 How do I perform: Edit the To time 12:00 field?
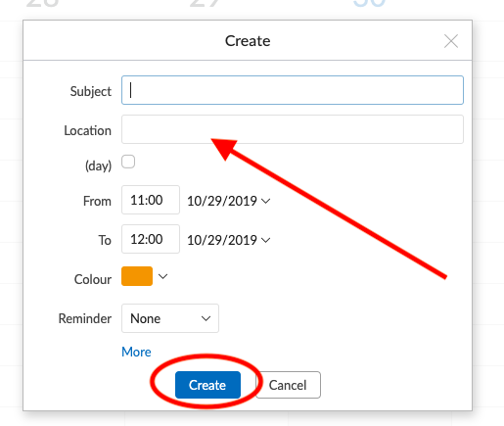(151, 239)
